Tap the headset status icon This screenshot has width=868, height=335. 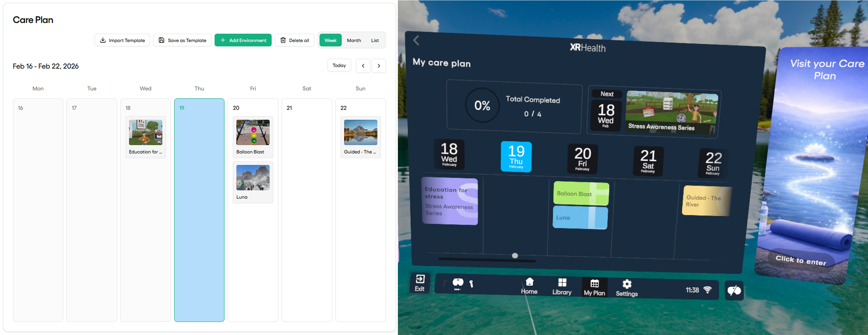coord(458,283)
